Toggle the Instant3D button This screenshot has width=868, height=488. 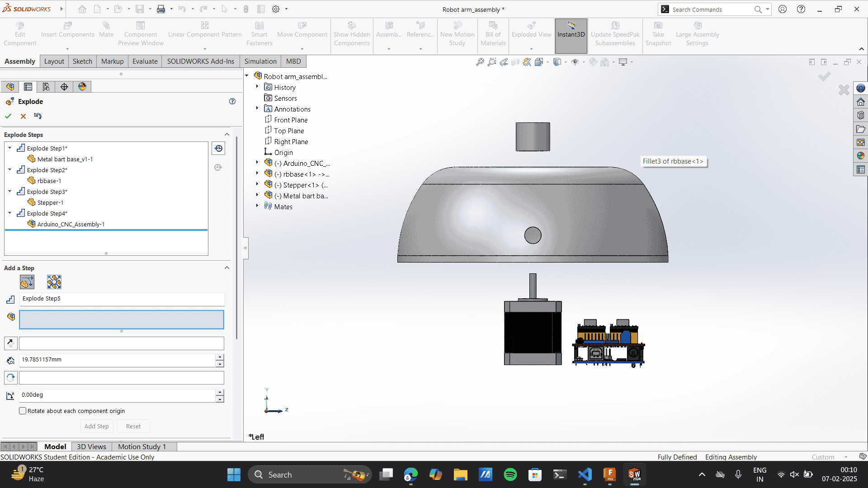click(571, 36)
